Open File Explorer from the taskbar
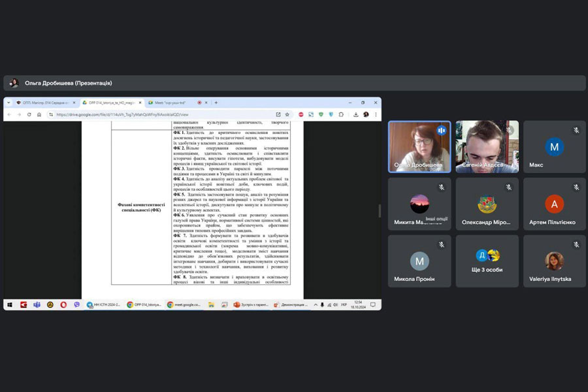Image resolution: width=588 pixels, height=392 pixels. (x=211, y=304)
